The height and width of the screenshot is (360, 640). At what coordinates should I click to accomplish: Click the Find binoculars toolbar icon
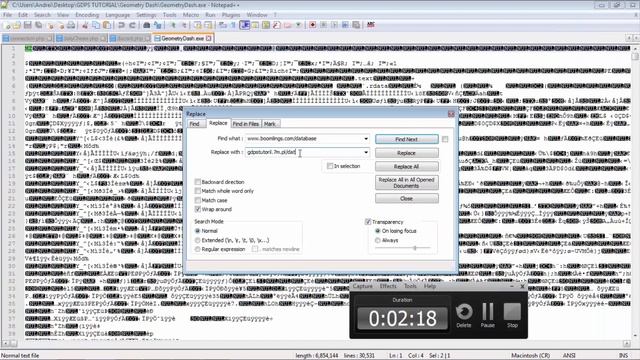coord(147,25)
